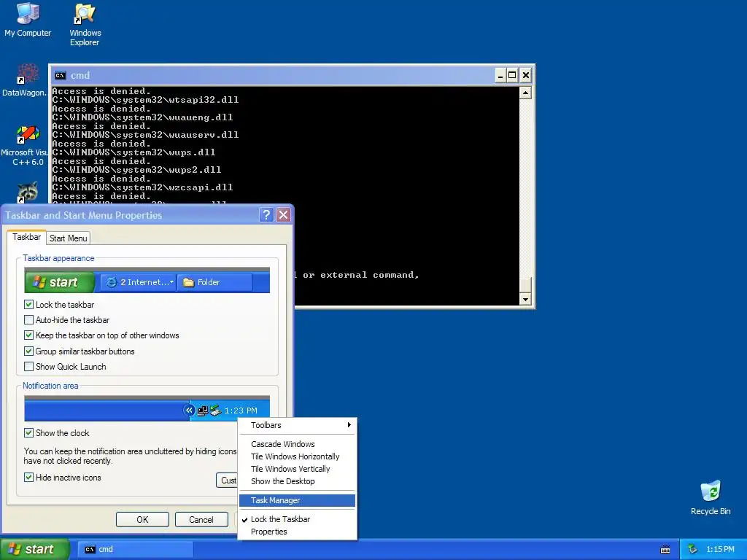Click the cmd scrollbar up arrow
Screen dimensions: 747x560
coord(525,93)
